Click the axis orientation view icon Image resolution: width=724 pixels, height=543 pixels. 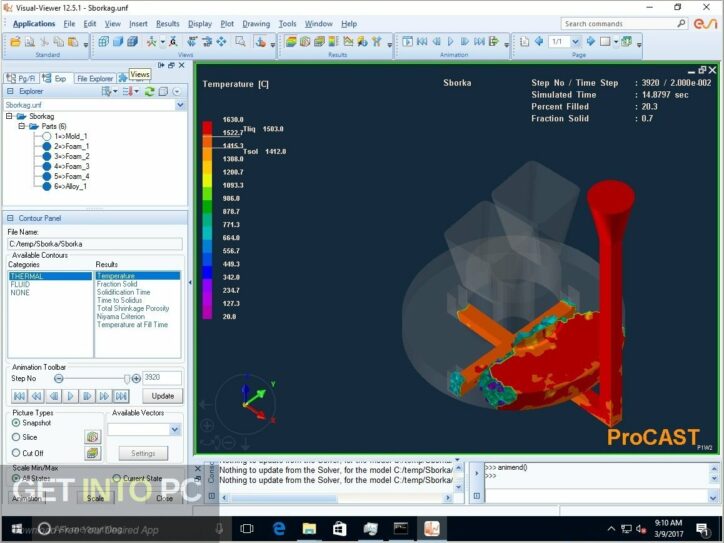[x=151, y=42]
